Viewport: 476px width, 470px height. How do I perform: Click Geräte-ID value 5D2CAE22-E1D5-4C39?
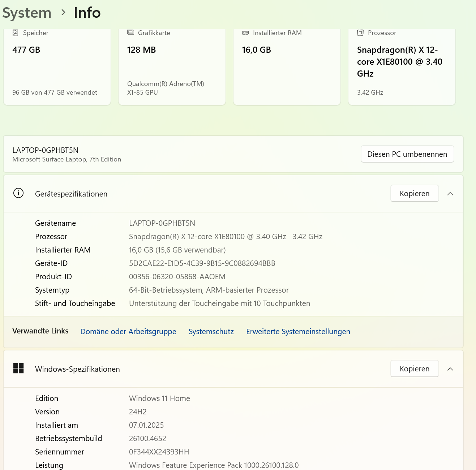click(202, 263)
